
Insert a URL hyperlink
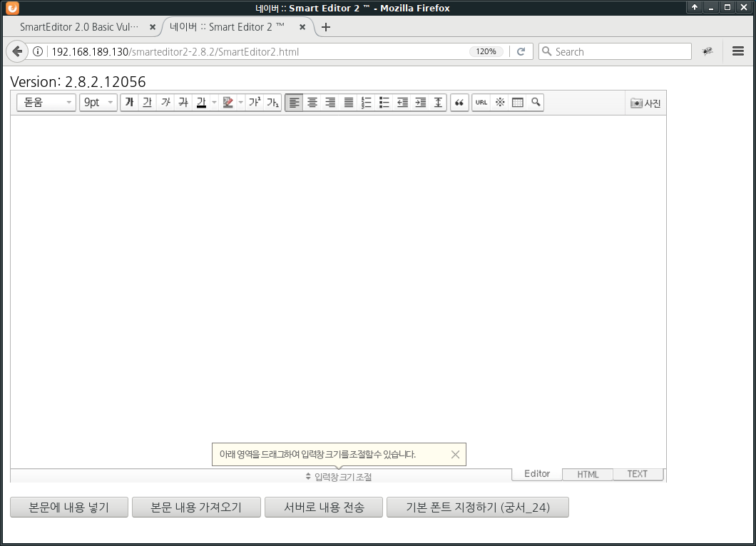pyautogui.click(x=481, y=102)
